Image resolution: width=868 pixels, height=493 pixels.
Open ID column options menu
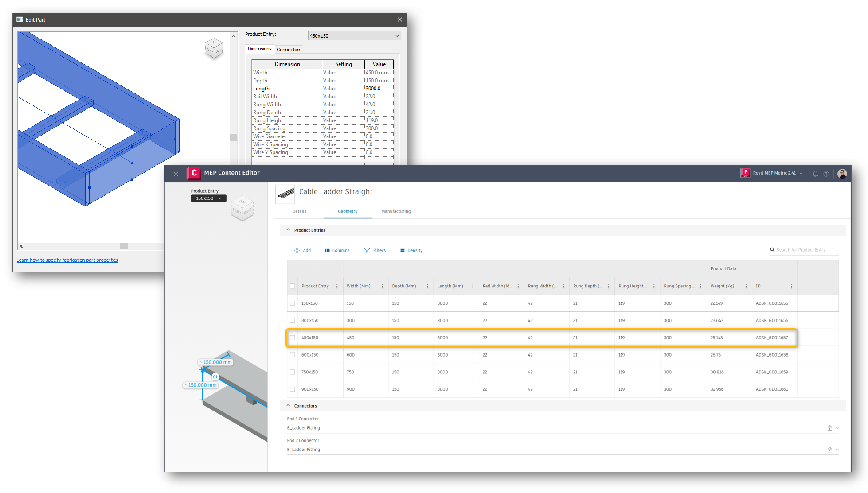pyautogui.click(x=791, y=286)
